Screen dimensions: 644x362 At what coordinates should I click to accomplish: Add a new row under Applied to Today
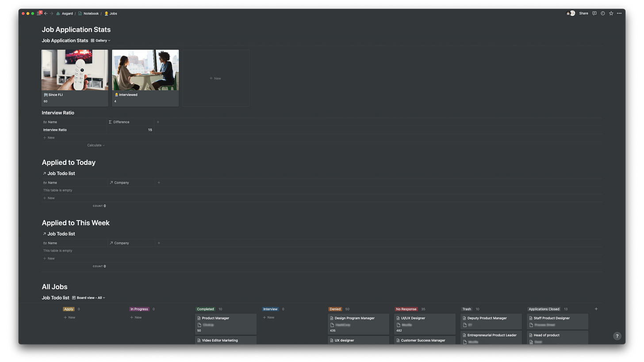pyautogui.click(x=49, y=198)
